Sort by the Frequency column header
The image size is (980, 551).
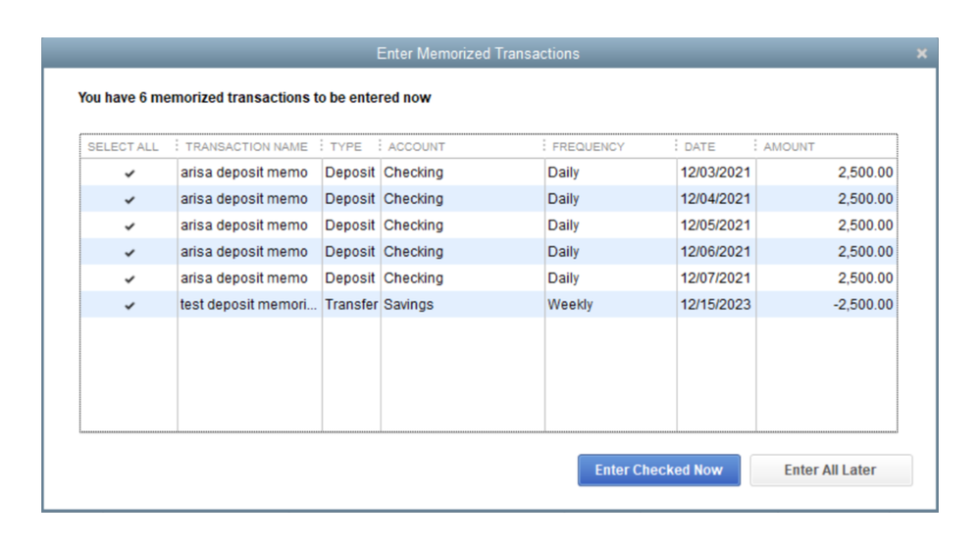(x=589, y=147)
